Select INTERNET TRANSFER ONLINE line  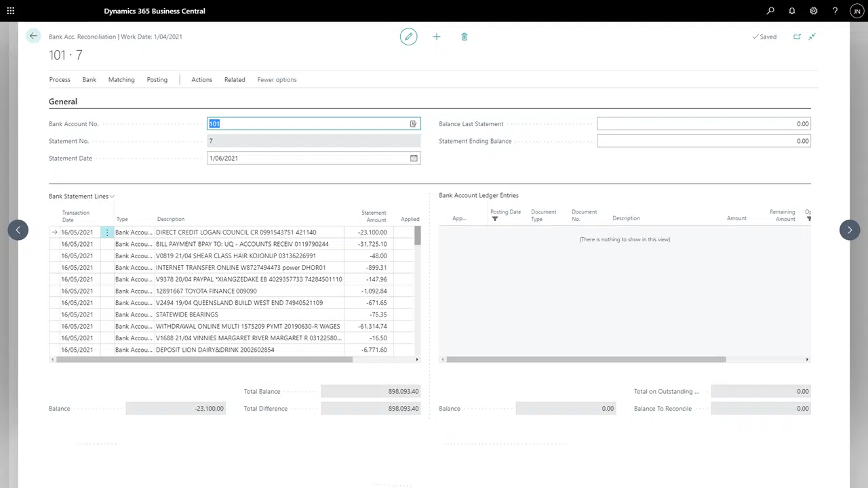click(241, 268)
